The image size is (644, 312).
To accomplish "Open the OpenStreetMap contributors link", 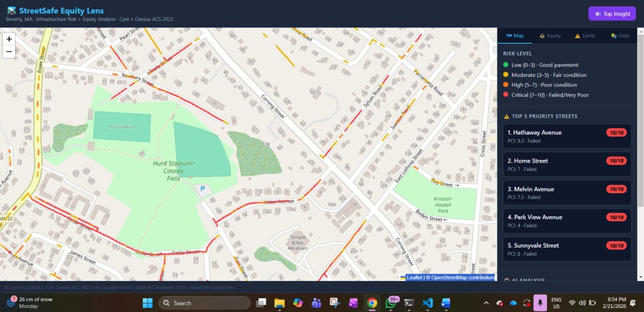I will tap(462, 278).
